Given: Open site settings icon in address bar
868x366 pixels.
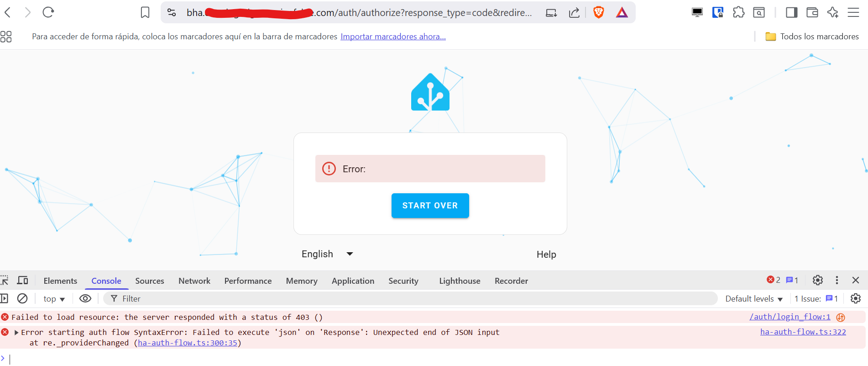Looking at the screenshot, I should click(x=172, y=12).
